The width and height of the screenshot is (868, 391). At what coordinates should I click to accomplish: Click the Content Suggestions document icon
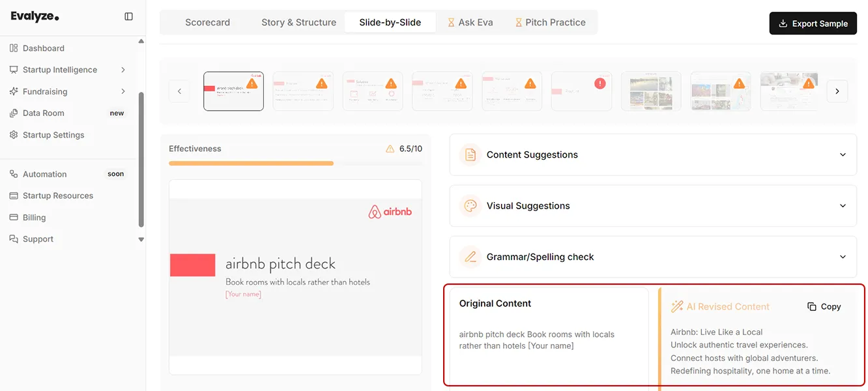[470, 154]
